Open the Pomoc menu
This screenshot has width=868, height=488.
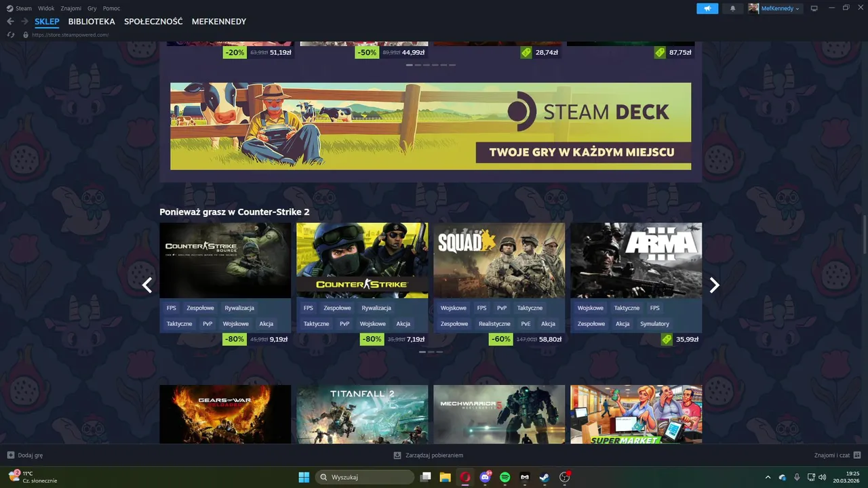point(112,8)
